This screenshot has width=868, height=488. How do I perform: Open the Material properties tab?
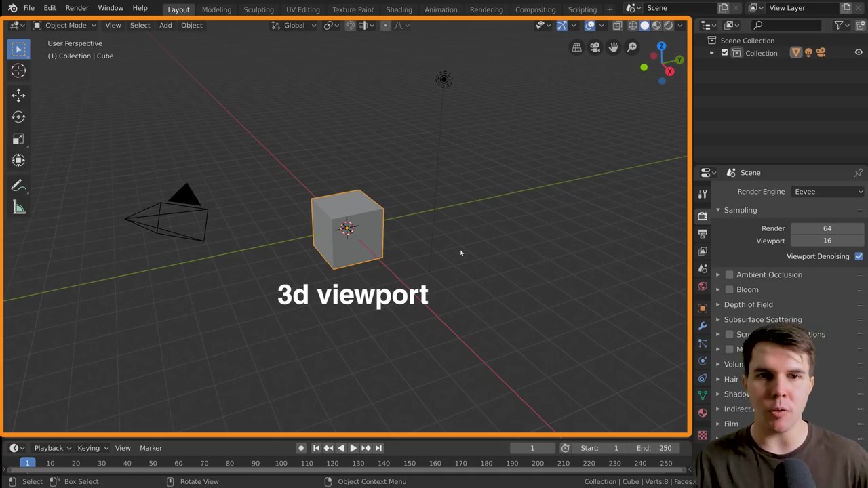(703, 412)
